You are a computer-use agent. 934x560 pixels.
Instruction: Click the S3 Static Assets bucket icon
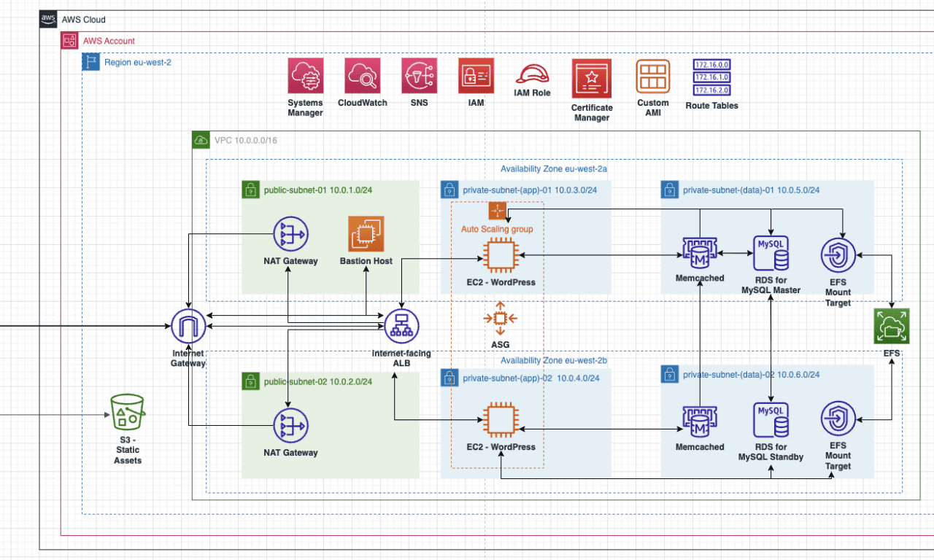[x=128, y=413]
